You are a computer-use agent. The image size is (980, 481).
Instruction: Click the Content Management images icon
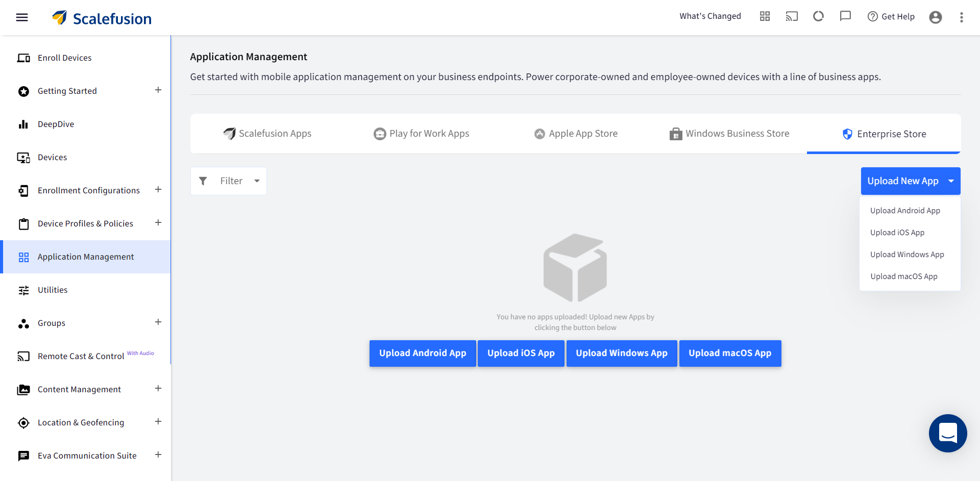[x=23, y=390]
